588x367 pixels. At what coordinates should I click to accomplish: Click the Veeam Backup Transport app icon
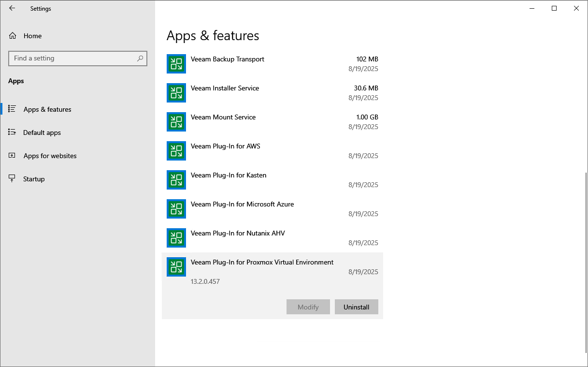click(176, 64)
